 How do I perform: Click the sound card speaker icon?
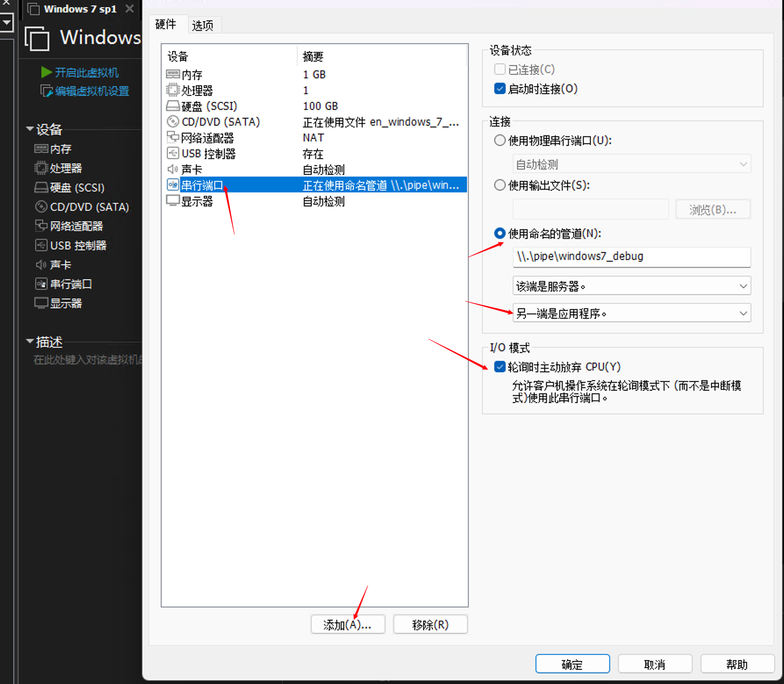(x=173, y=169)
